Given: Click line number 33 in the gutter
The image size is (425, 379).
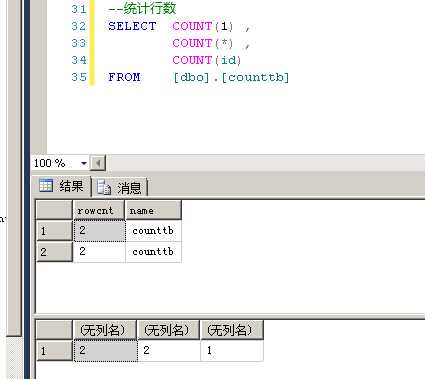Looking at the screenshot, I should [79, 43].
